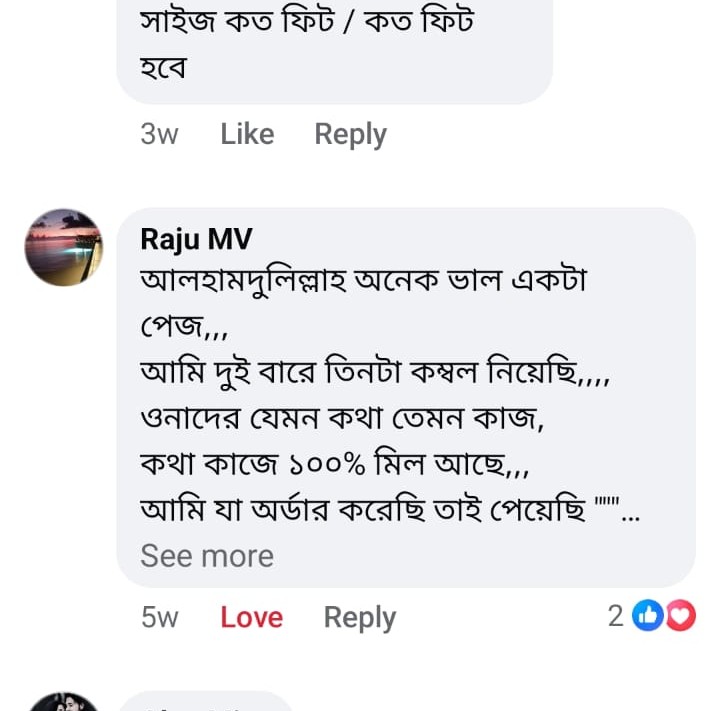Click the blue thumbs-up reaction icon
The image size is (720, 711).
(649, 617)
